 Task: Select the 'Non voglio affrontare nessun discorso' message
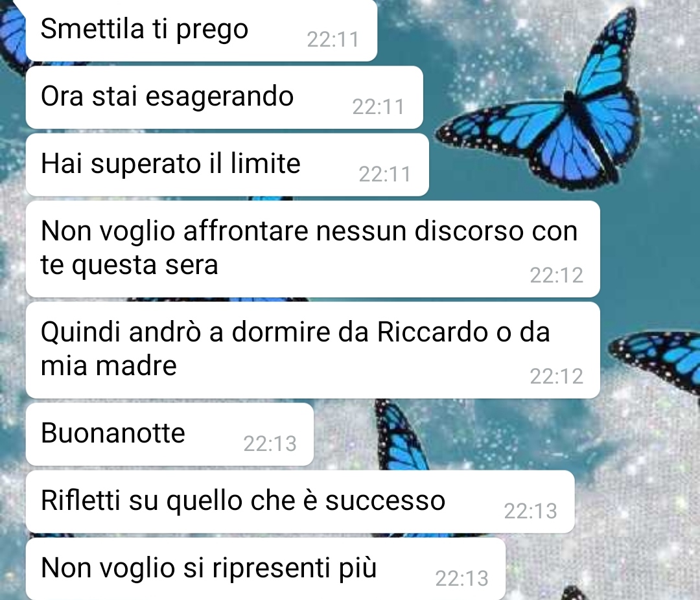pos(312,249)
